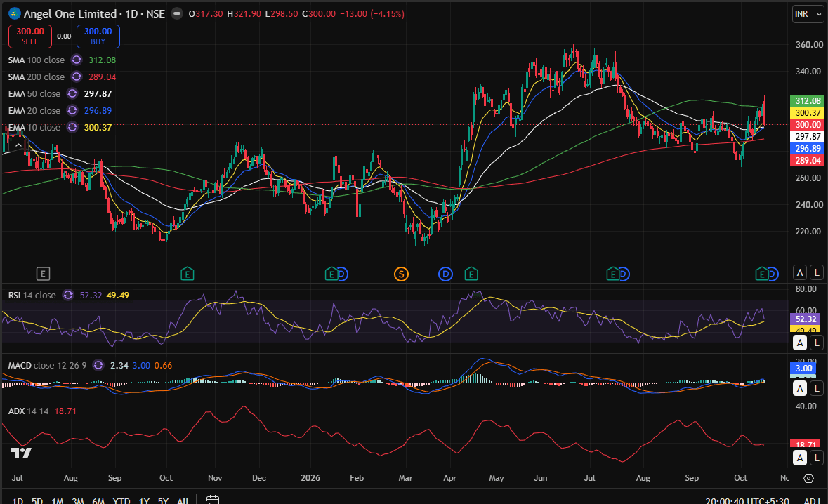Image resolution: width=828 pixels, height=504 pixels.
Task: Click the E earnings marker in January 2026
Action: (x=331, y=274)
